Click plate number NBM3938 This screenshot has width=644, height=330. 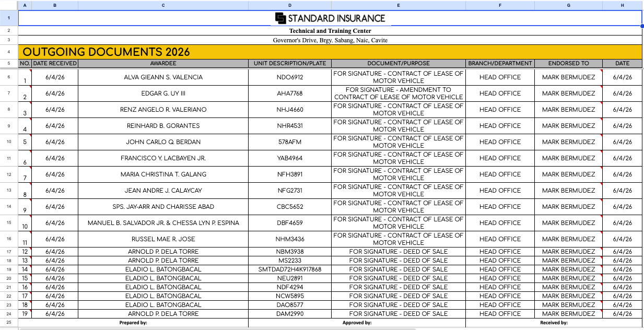[290, 252]
